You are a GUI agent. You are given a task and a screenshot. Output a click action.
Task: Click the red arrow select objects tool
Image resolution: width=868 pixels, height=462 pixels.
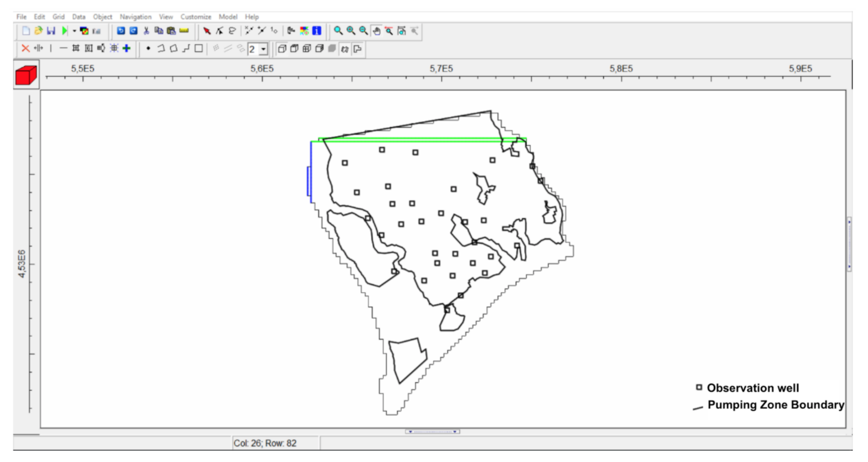pyautogui.click(x=207, y=31)
